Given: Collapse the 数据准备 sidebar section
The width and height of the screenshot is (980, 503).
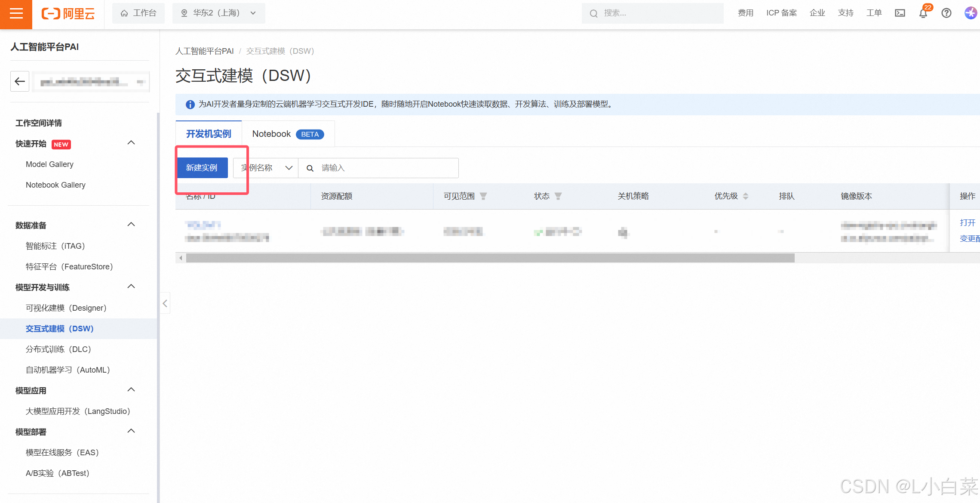Looking at the screenshot, I should pos(131,225).
